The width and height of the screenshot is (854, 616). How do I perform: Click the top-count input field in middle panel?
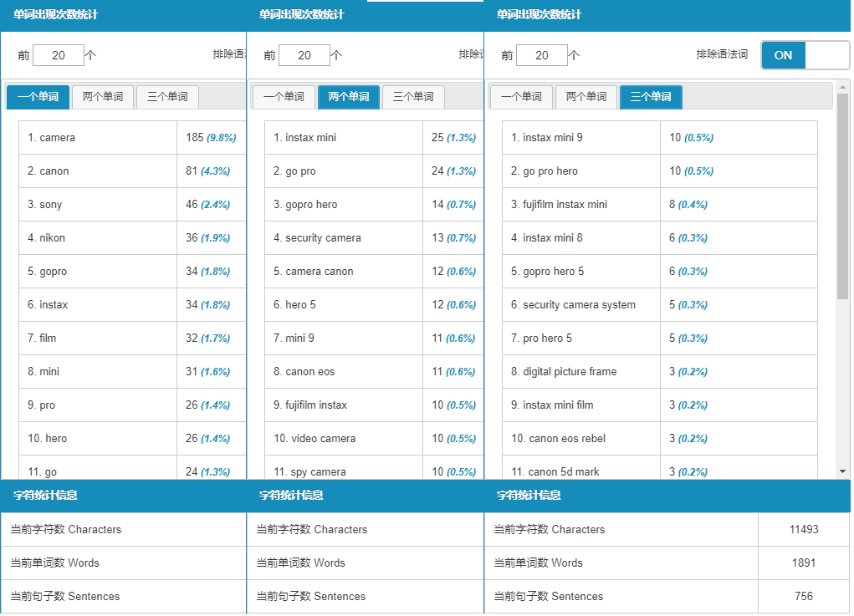[304, 55]
